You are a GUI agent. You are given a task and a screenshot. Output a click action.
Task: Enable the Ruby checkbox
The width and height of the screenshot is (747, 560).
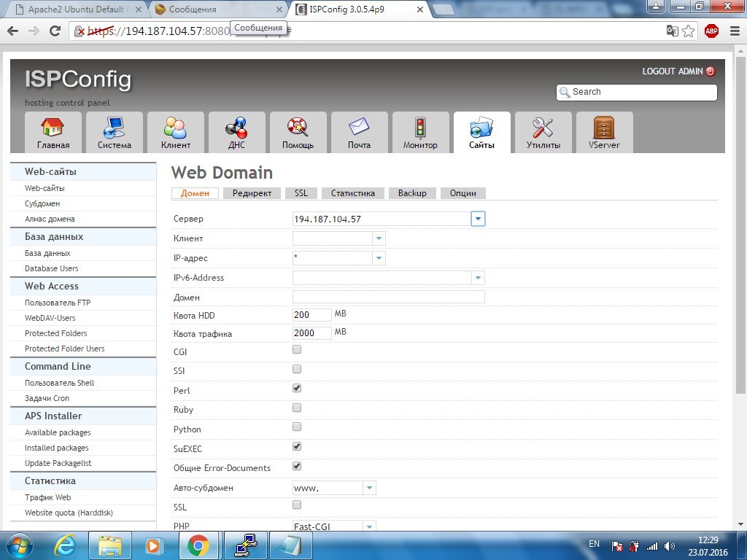tap(297, 408)
